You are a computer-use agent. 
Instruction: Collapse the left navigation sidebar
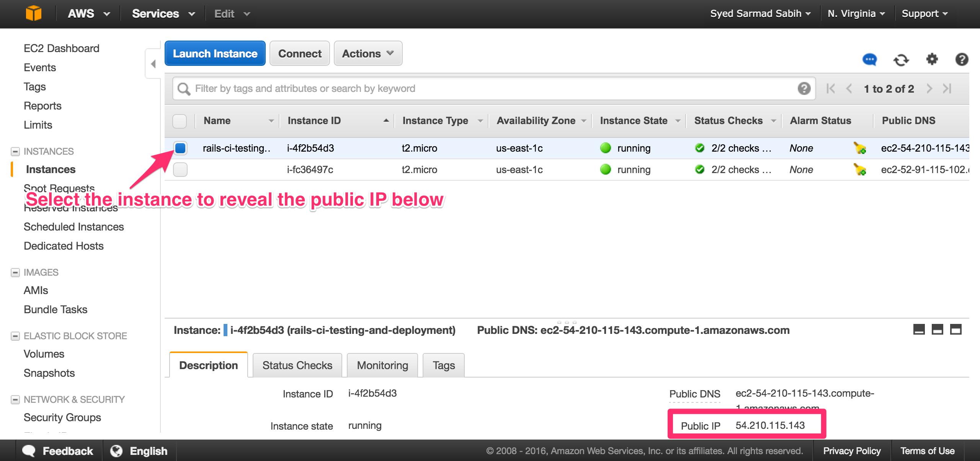point(153,64)
